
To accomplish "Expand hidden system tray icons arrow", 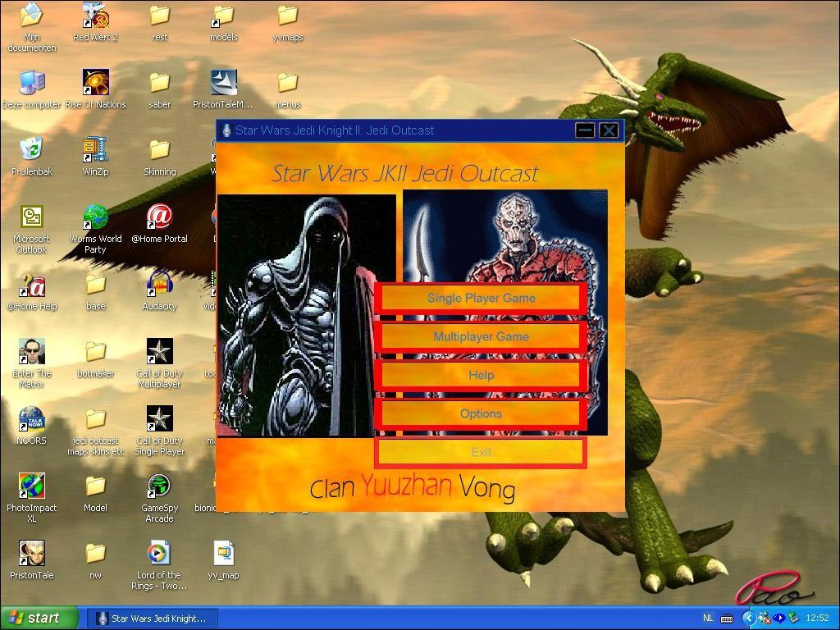I will (748, 619).
